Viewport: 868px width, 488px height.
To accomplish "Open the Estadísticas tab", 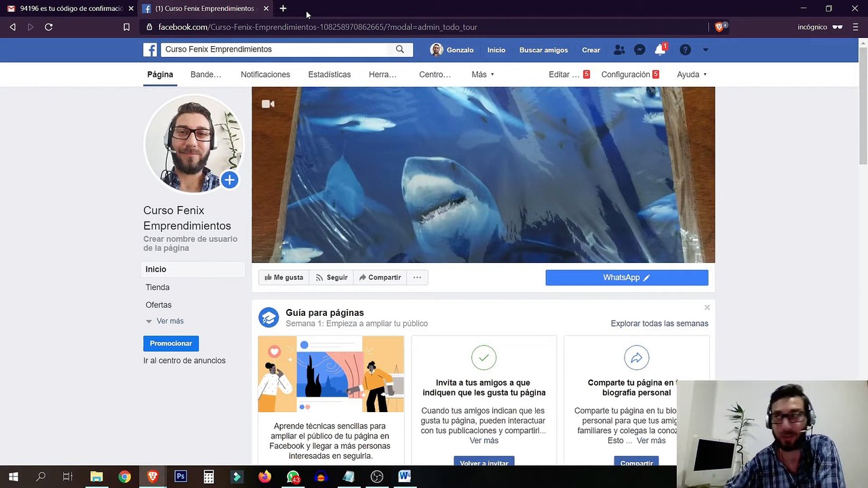I will (x=330, y=75).
